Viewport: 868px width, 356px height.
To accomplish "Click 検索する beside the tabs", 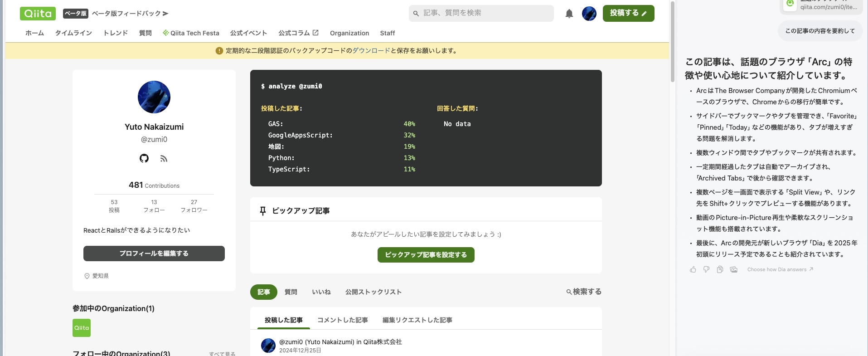I will 584,292.
